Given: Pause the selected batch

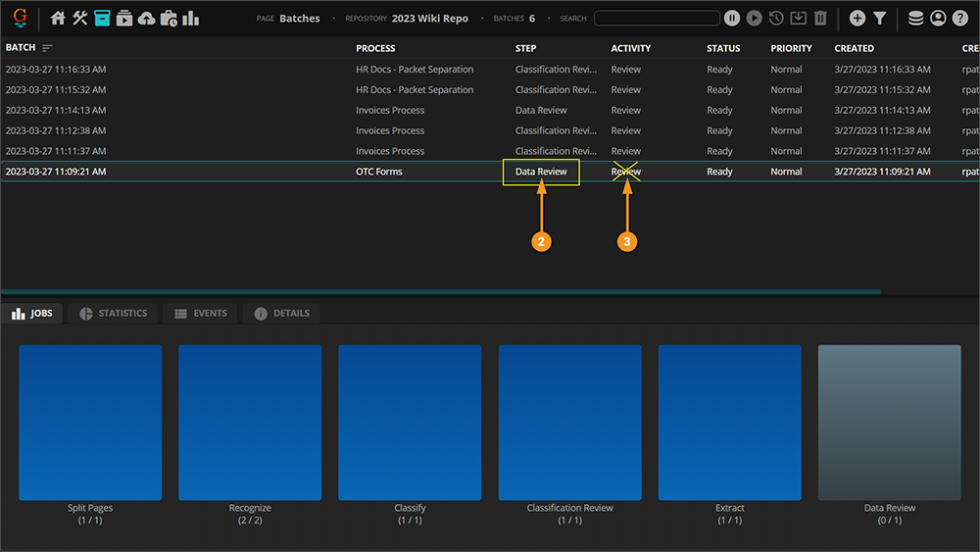Looking at the screenshot, I should [732, 18].
